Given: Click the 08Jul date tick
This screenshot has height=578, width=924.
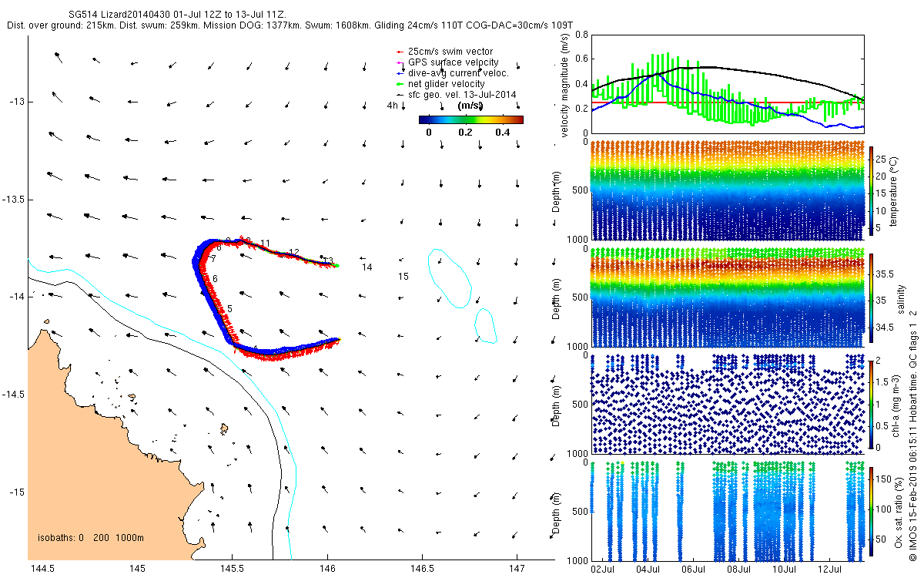Looking at the screenshot, I should 738,569.
